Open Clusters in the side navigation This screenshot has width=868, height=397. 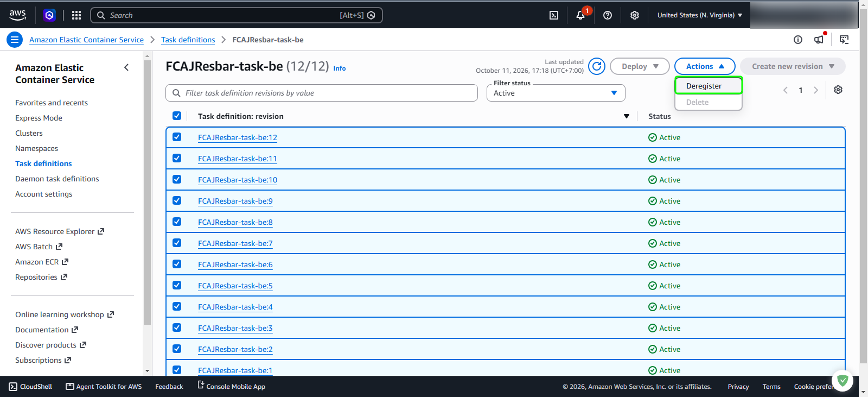pyautogui.click(x=29, y=133)
